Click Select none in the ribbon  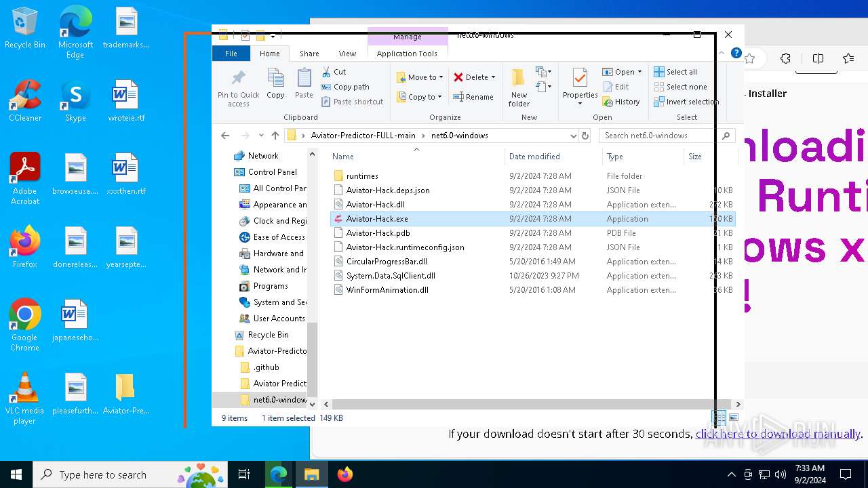coord(680,87)
